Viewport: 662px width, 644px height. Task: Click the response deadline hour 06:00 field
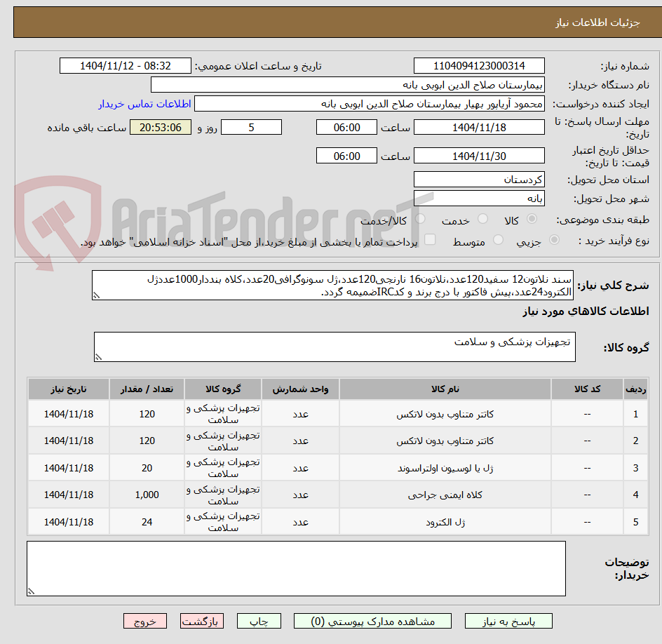(x=346, y=127)
